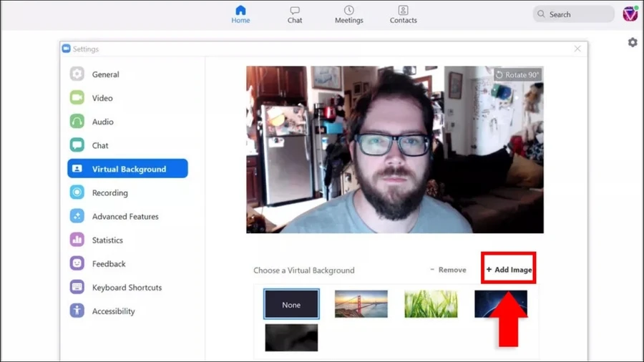This screenshot has height=362, width=644.
Task: Choose the dark gray custom background thumbnail
Action: 291,338
